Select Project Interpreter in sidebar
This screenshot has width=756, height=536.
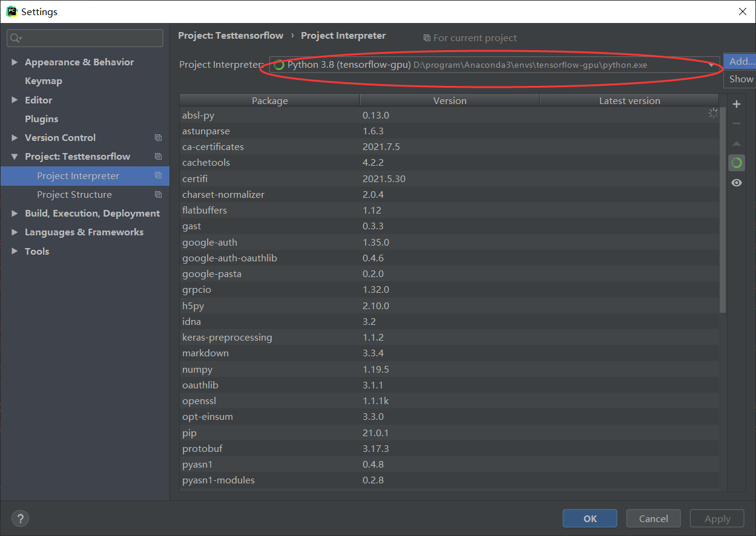pyautogui.click(x=85, y=176)
